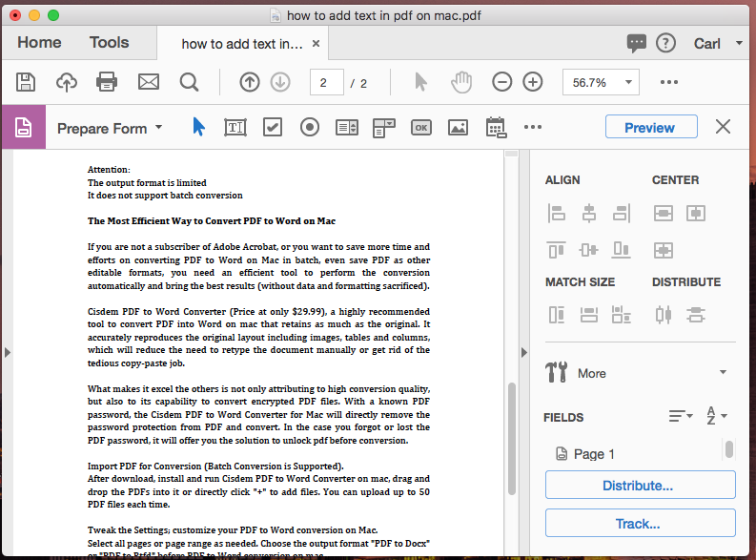Open the Find text magnifier icon
Viewport: 756px width, 560px height.
(189, 82)
